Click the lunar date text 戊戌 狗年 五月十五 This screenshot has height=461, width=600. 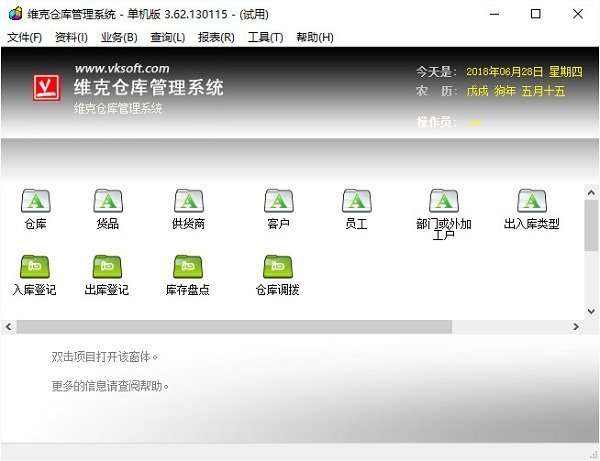pos(516,91)
